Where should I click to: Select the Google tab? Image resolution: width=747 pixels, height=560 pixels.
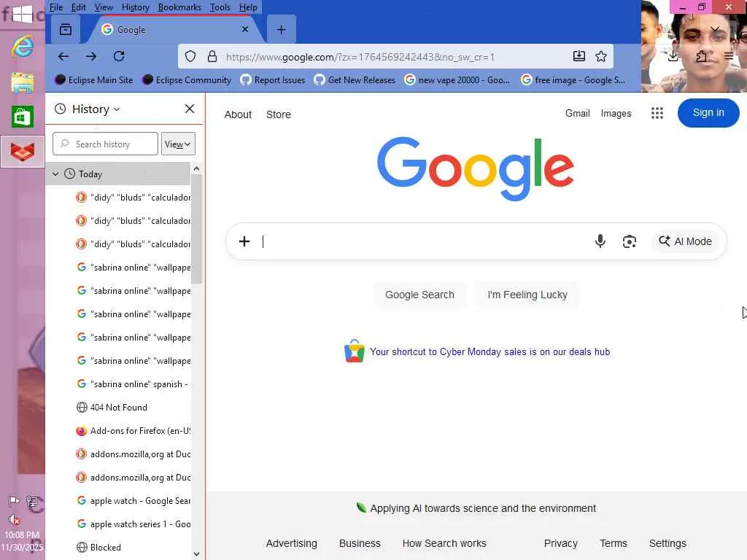pyautogui.click(x=174, y=29)
